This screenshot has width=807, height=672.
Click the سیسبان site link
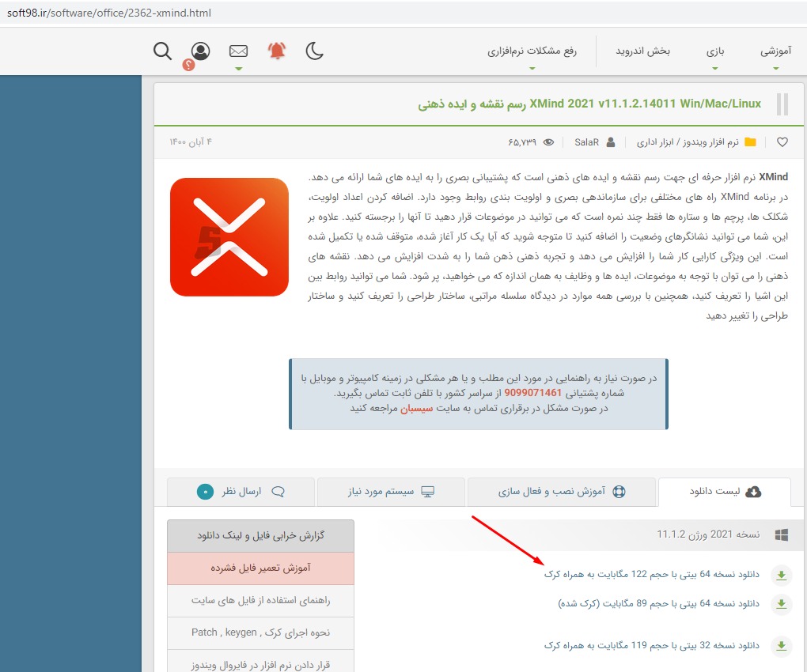pos(418,409)
